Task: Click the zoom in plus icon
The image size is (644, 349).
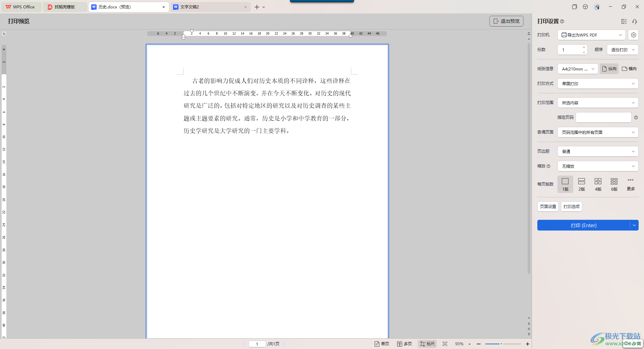Action: pos(528,344)
